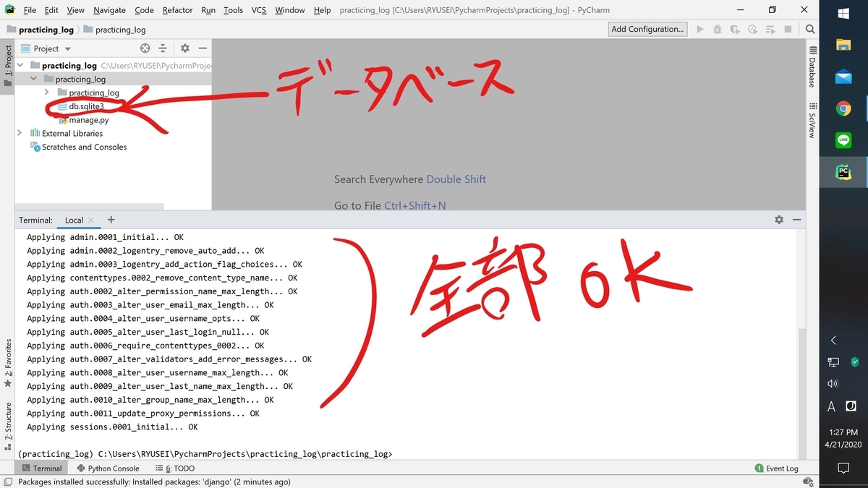Open the SciView tool window
The width and height of the screenshot is (868, 488).
coord(812,121)
